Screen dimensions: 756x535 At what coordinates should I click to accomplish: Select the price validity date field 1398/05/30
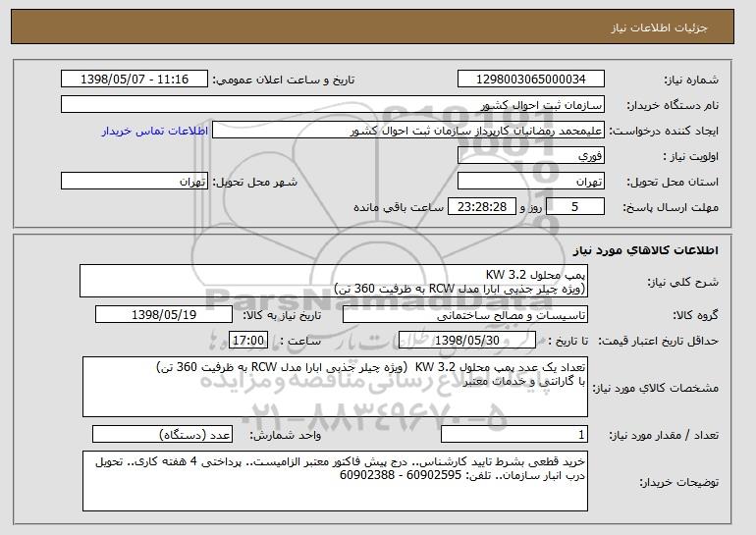(467, 341)
